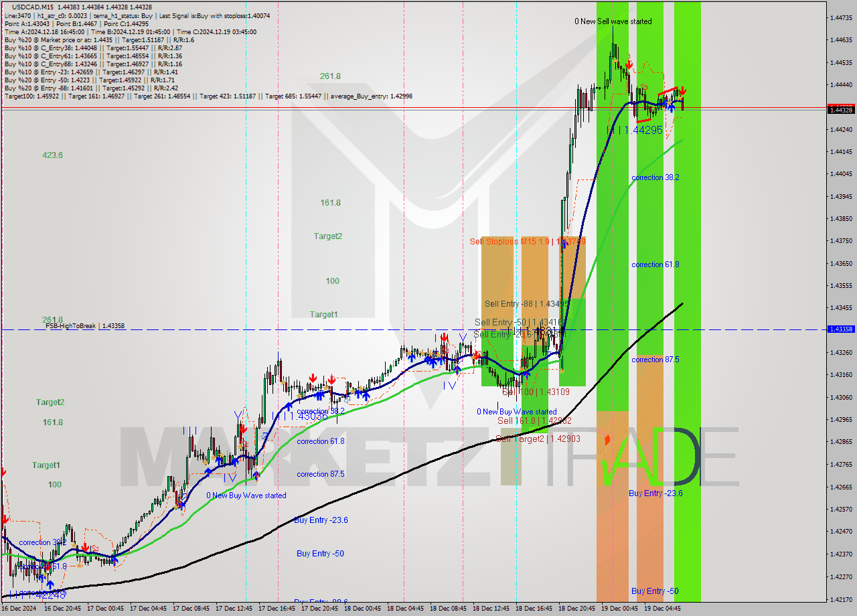This screenshot has width=857, height=616.
Task: Select the FSB-HighToBreak 1.43358 line label
Action: point(85,326)
